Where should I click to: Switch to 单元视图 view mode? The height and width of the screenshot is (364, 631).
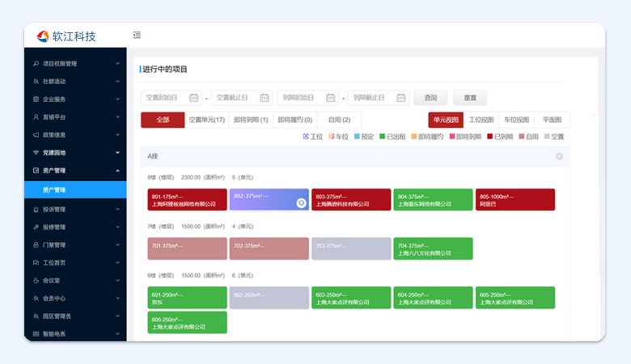[x=446, y=120]
